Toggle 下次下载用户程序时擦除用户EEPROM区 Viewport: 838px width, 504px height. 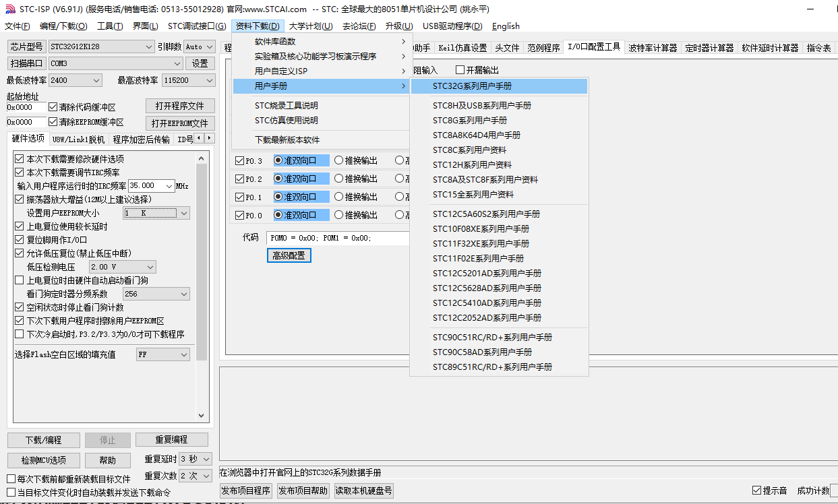pyautogui.click(x=19, y=321)
